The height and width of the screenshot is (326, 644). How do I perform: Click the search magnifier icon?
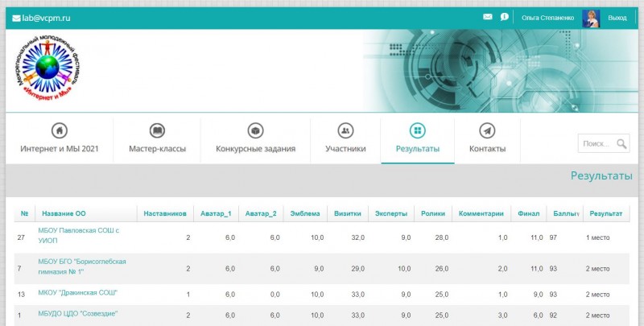click(621, 144)
